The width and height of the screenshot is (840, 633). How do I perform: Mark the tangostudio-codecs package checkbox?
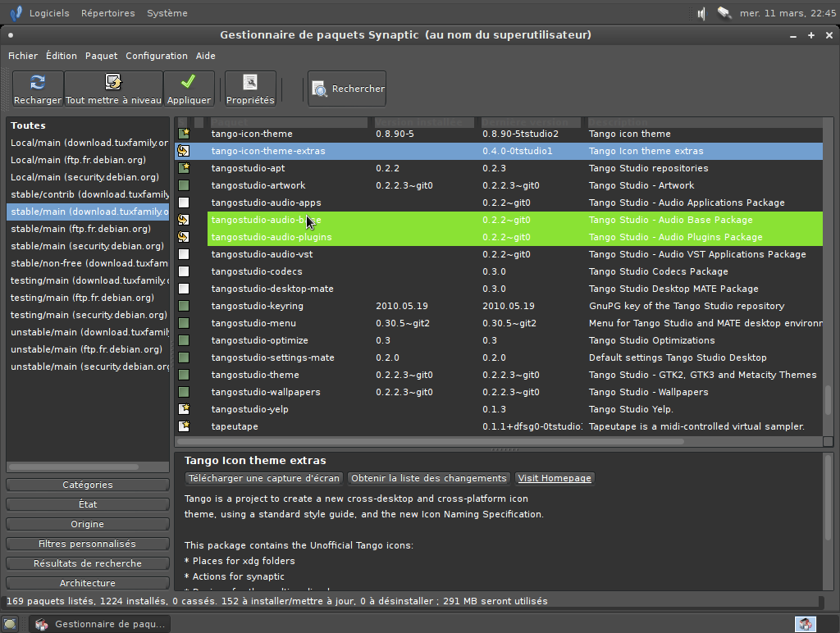point(184,271)
